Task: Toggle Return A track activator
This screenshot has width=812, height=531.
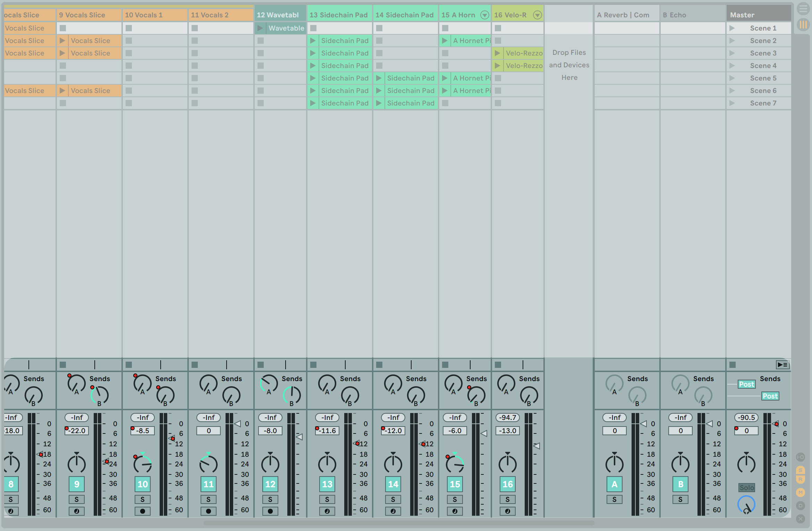Action: click(615, 484)
